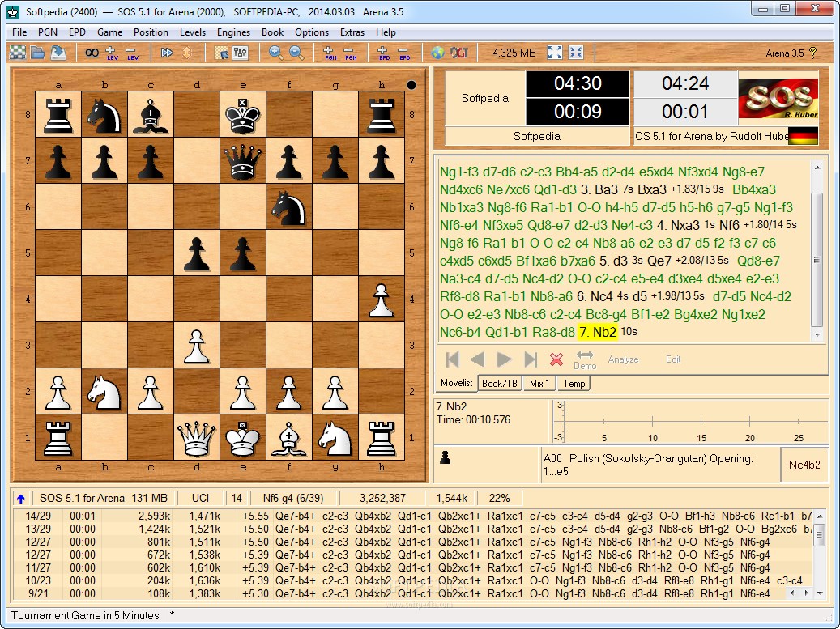Open a file with the folder icon
The image size is (840, 629).
pyautogui.click(x=37, y=53)
